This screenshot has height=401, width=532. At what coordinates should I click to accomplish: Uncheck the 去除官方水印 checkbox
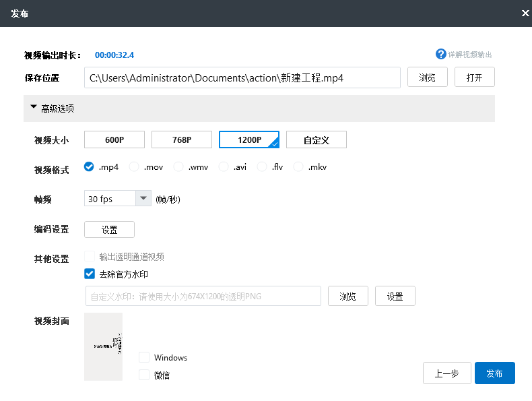pos(90,274)
